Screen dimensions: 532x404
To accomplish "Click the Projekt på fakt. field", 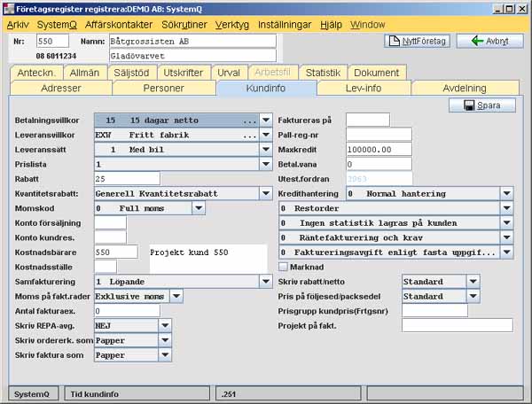I will coord(458,326).
